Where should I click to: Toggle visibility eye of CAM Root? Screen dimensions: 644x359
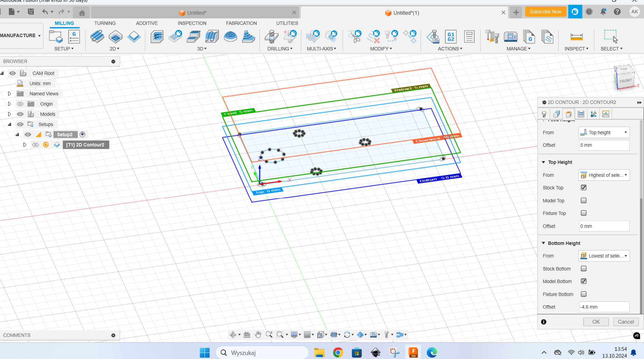coord(13,73)
